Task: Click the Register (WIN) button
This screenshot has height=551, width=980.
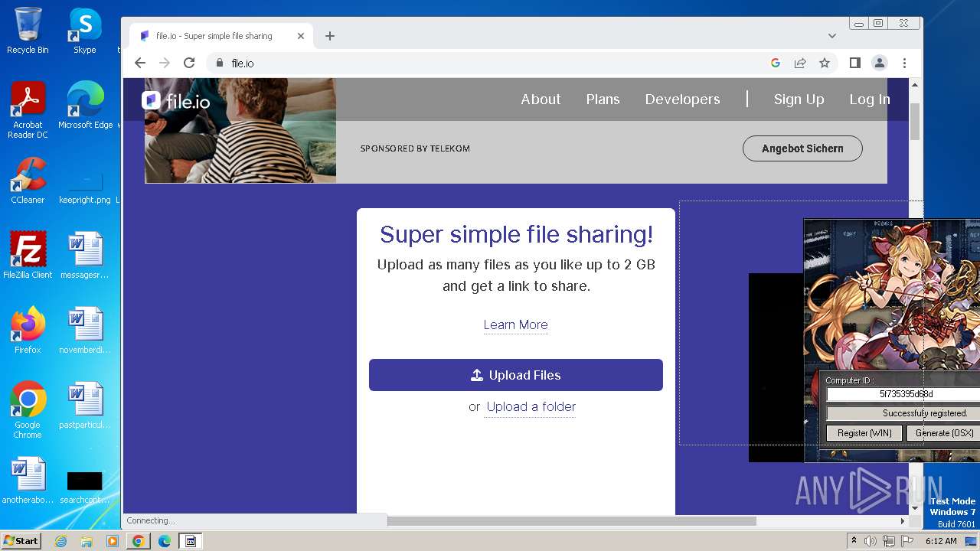Action: (x=864, y=433)
